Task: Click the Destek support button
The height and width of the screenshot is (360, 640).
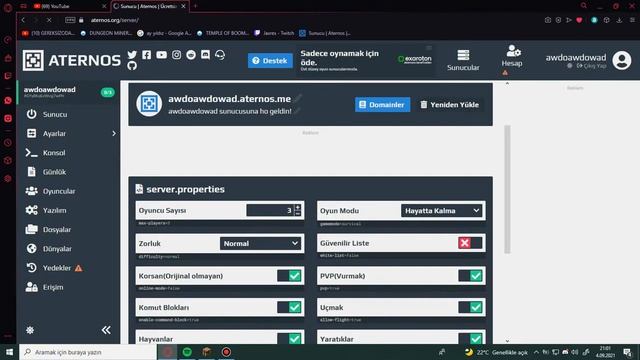Action: (270, 60)
